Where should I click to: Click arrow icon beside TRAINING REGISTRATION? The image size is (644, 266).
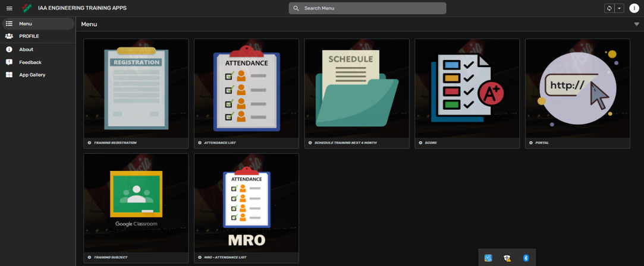pyautogui.click(x=89, y=143)
